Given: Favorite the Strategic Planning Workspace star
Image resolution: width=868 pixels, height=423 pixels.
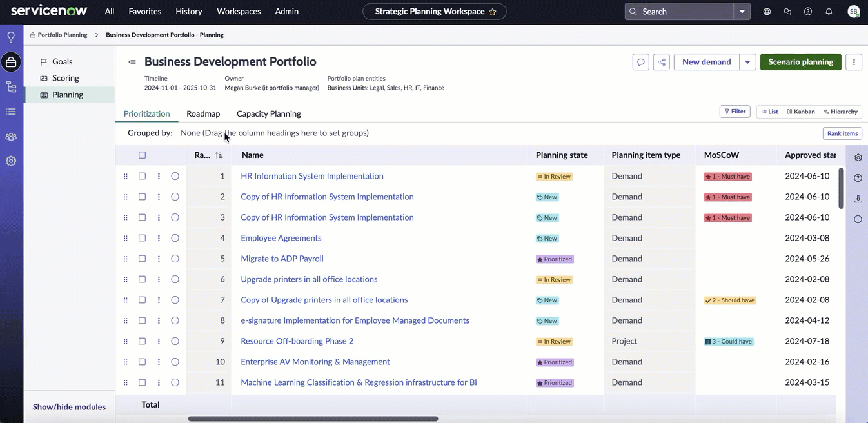Looking at the screenshot, I should click(493, 12).
